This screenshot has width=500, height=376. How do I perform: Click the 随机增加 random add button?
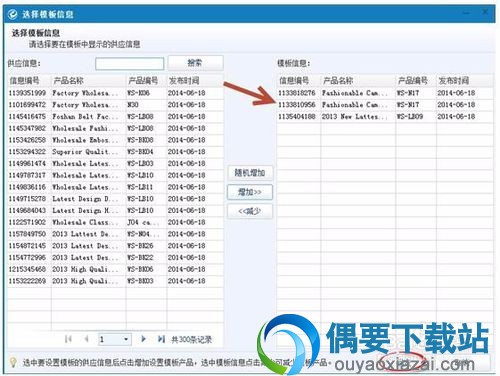[x=250, y=173]
